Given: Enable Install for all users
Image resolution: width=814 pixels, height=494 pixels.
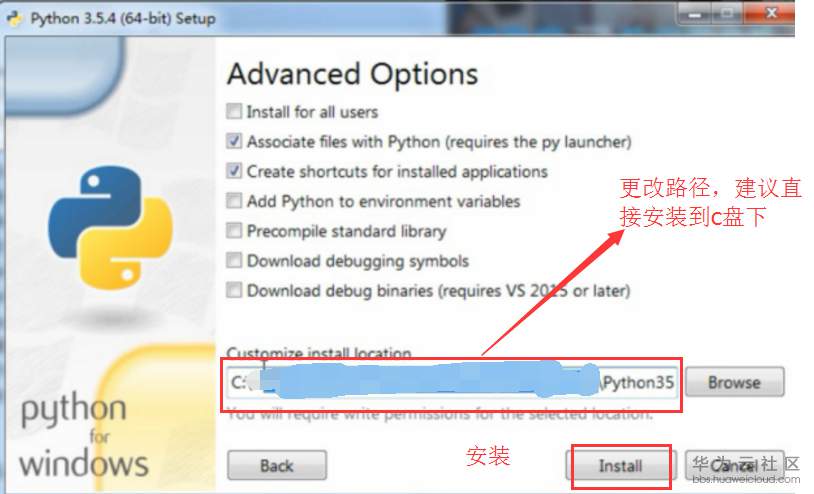Looking at the screenshot, I should pyautogui.click(x=234, y=111).
